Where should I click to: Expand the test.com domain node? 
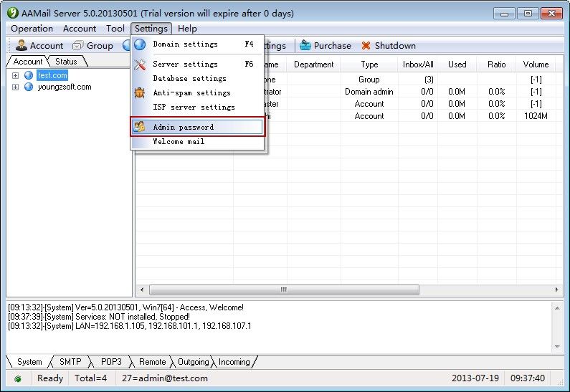[x=15, y=75]
